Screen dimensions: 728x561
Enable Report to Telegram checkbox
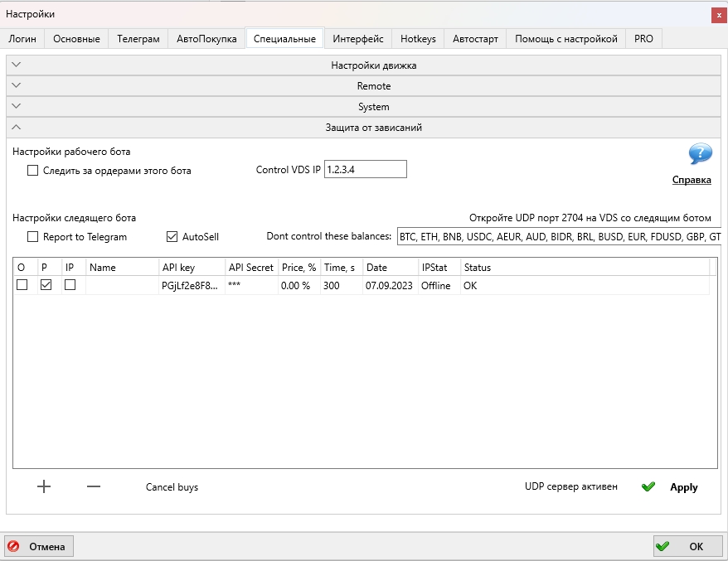click(33, 237)
